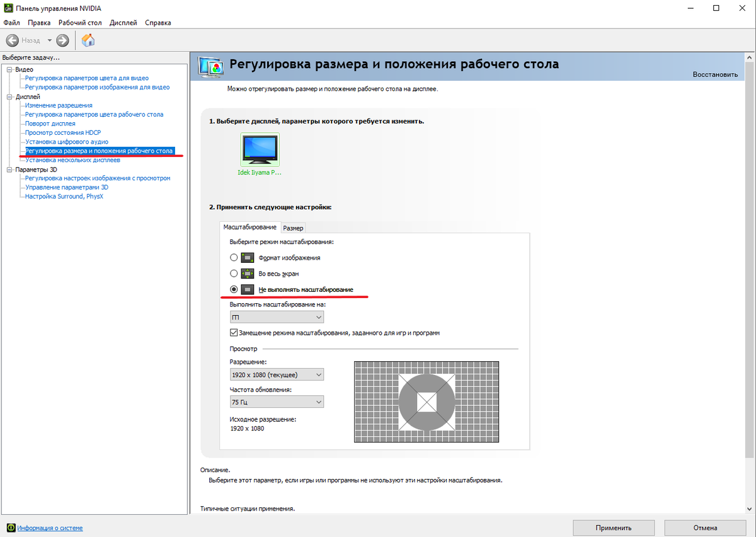The height and width of the screenshot is (537, 756).
Task: Open the back history dropdown arrow
Action: point(50,40)
